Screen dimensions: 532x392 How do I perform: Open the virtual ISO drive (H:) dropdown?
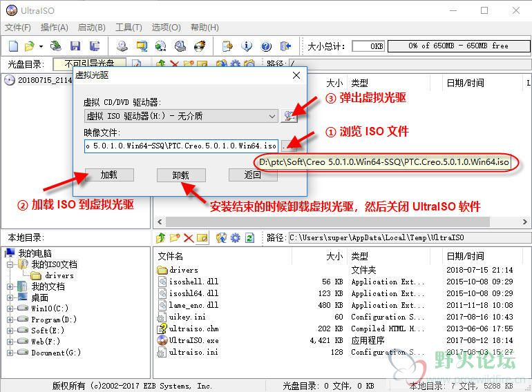(181, 116)
